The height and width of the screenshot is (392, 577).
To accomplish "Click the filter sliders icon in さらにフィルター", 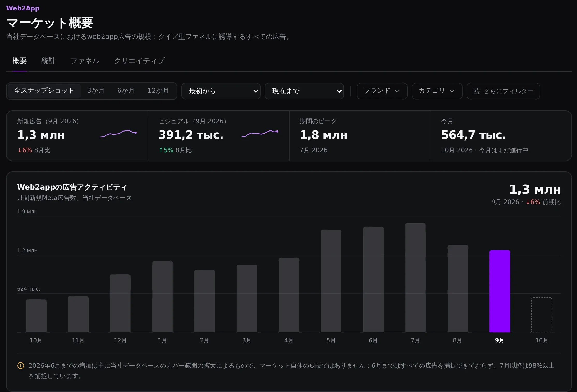I will point(477,91).
